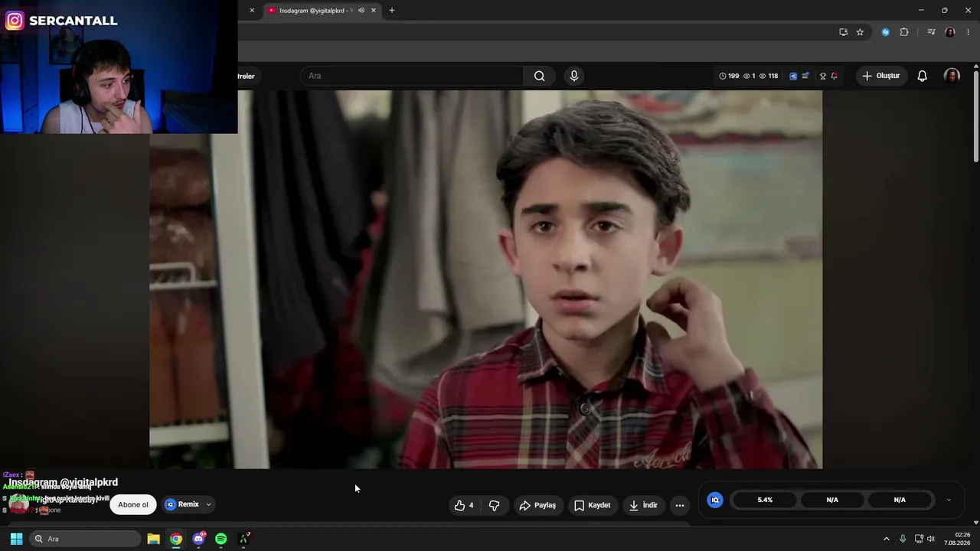Open the network tray icon
Viewport: 980px width, 551px height.
[x=919, y=539]
